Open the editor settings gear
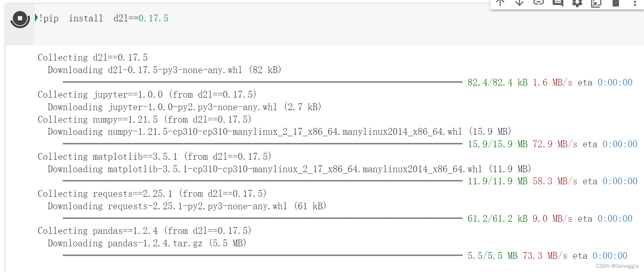 (577, 3)
